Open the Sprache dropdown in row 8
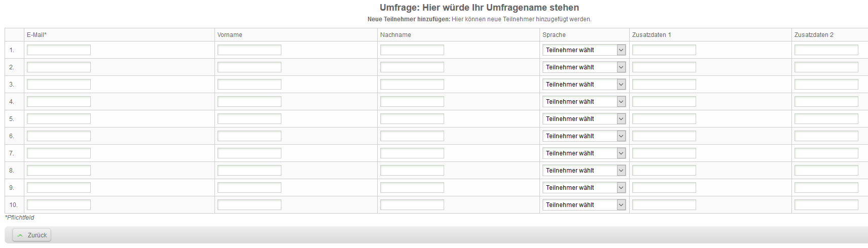This screenshot has width=868, height=248. [584, 171]
